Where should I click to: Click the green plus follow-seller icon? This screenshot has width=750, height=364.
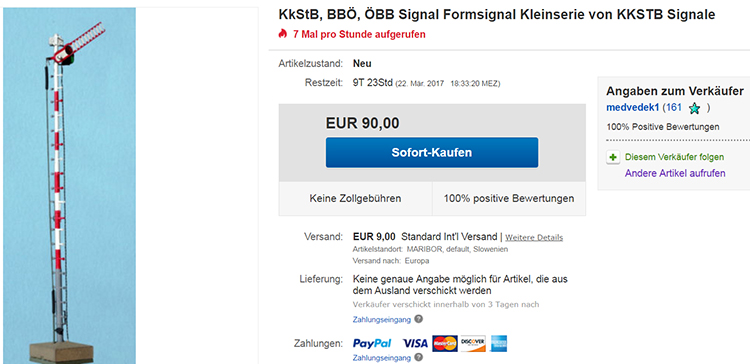(x=613, y=157)
